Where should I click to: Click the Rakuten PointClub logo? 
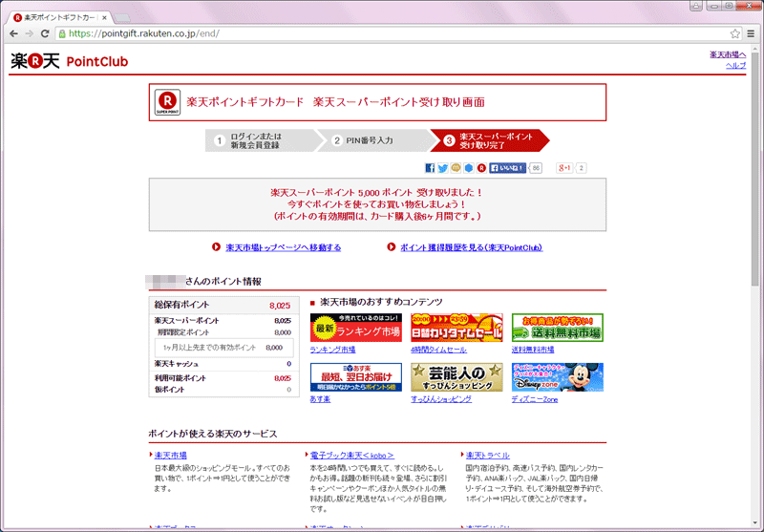click(69, 61)
